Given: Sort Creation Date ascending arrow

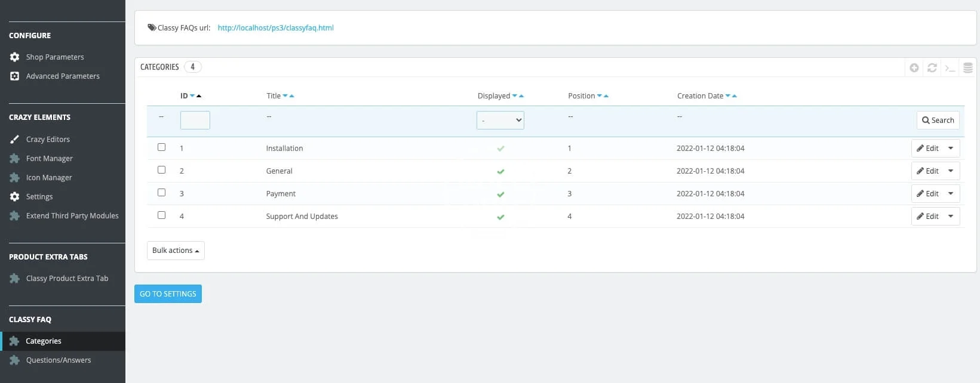Looking at the screenshot, I should 735,96.
